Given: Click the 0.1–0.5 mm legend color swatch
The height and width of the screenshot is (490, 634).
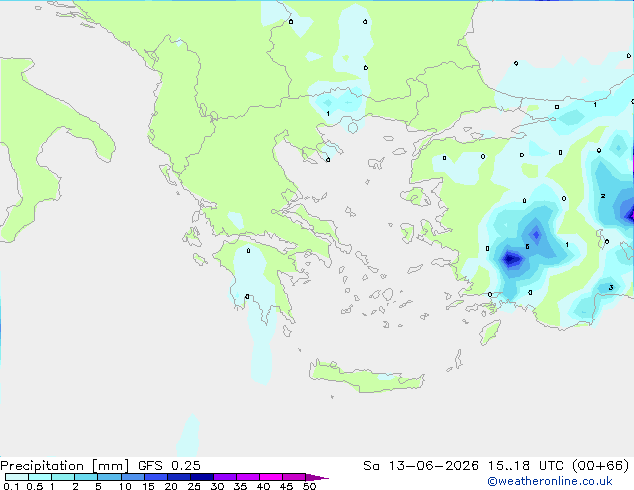Looking at the screenshot, I should [17, 477].
